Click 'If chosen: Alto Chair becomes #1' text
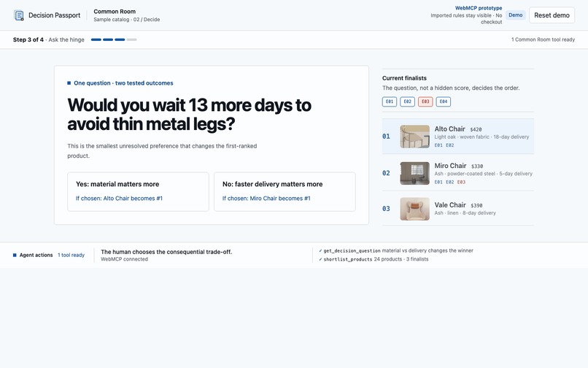Screen dimensions: 588x368 tap(119, 199)
